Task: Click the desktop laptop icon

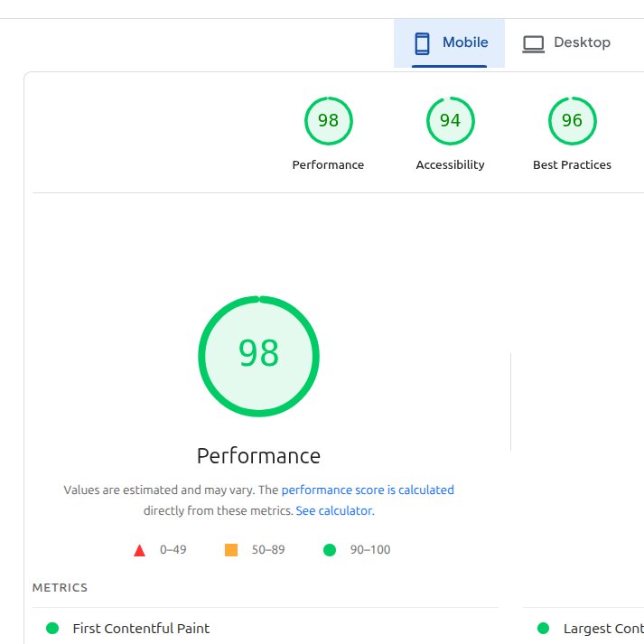Action: pos(533,44)
